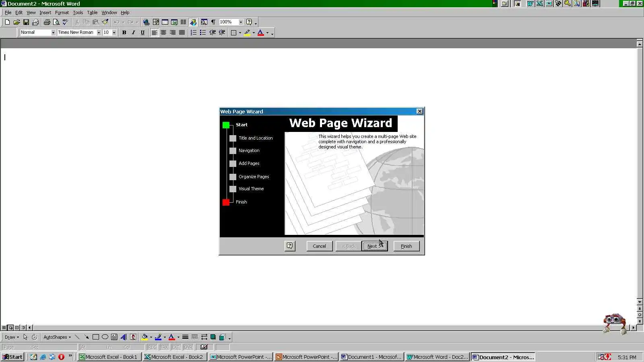Image resolution: width=644 pixels, height=362 pixels.
Task: Click the Office Assistant robot character
Action: coord(615,324)
